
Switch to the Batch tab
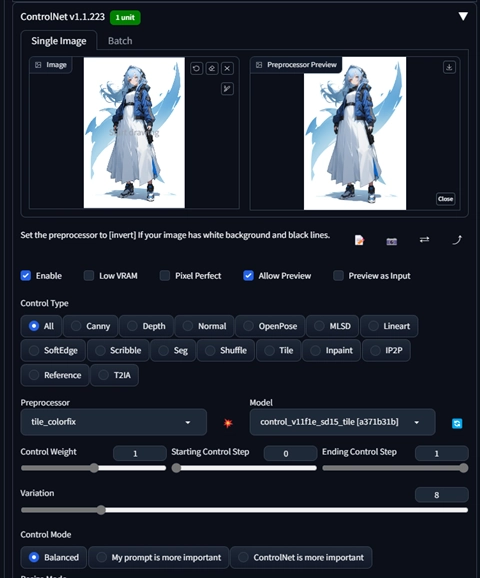(120, 41)
